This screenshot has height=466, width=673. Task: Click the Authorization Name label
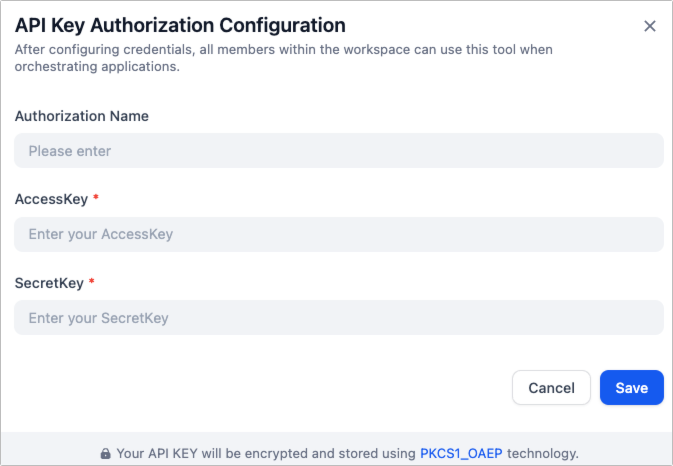[x=82, y=116]
